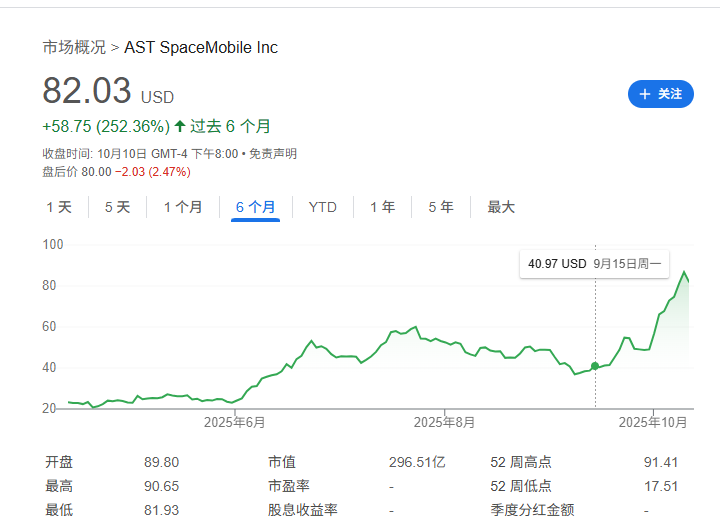
Task: Show the 5 年 chart range
Action: 440,207
